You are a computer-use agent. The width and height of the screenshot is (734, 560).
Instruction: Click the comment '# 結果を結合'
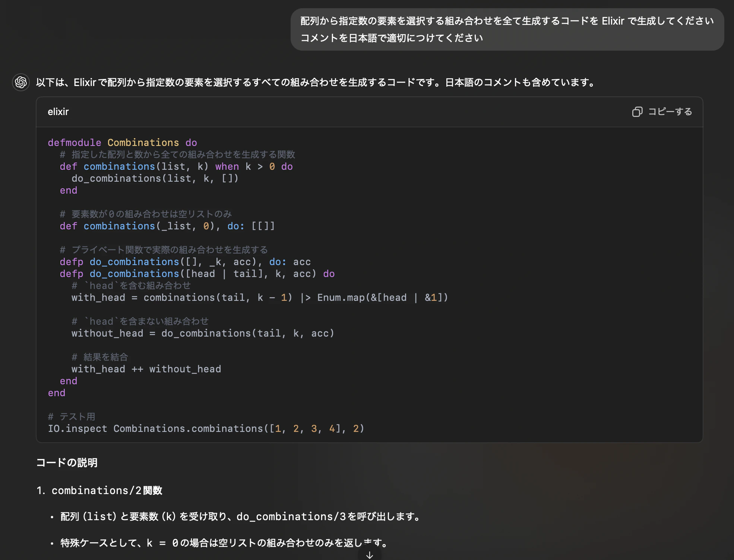click(x=100, y=357)
